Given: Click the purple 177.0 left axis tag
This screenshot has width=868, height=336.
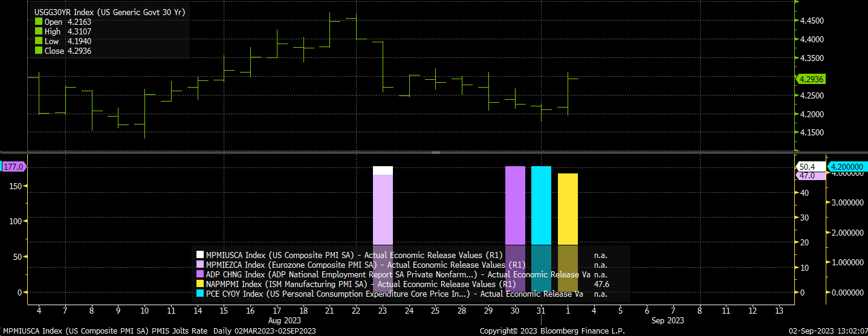Looking at the screenshot, I should pyautogui.click(x=13, y=167).
